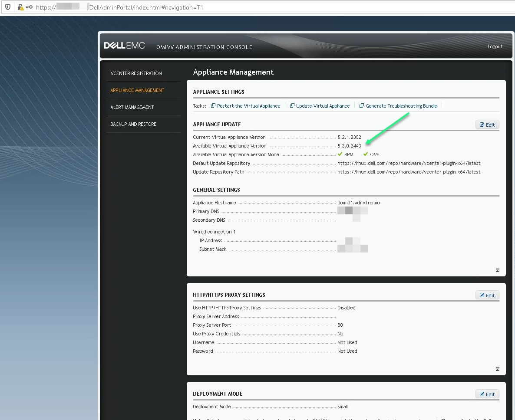Click hostname value domi01.vdi.xtremio

[x=358, y=203]
